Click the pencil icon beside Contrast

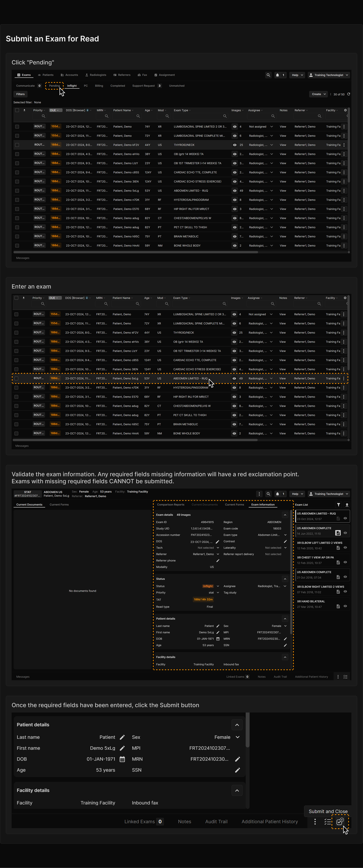[x=285, y=542]
